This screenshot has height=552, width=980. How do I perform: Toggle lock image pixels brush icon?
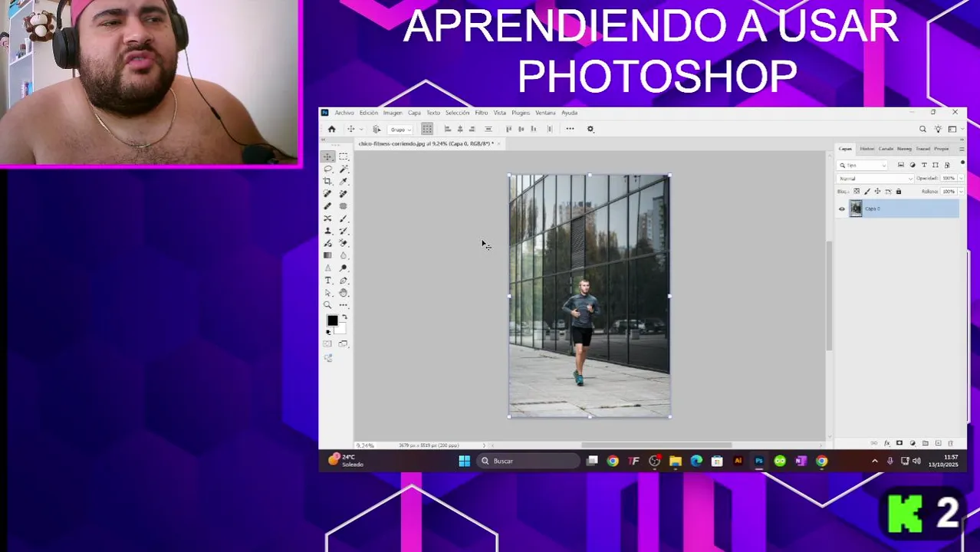point(867,192)
